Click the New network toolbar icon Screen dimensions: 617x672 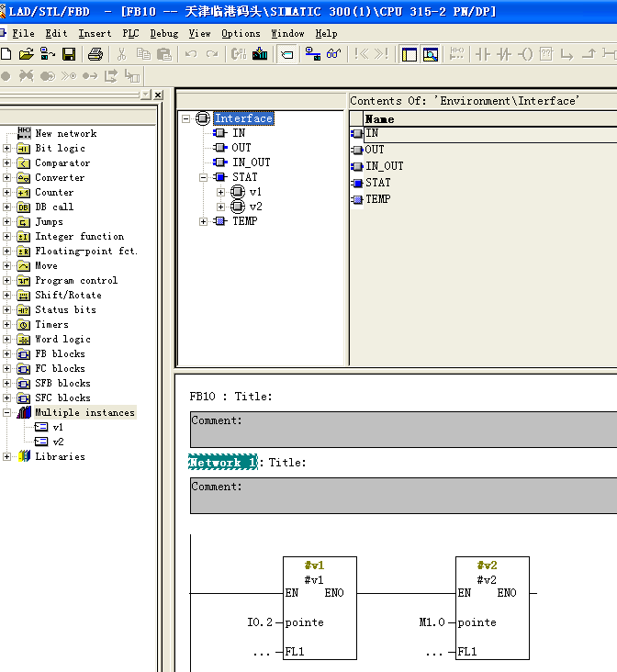coord(456,54)
